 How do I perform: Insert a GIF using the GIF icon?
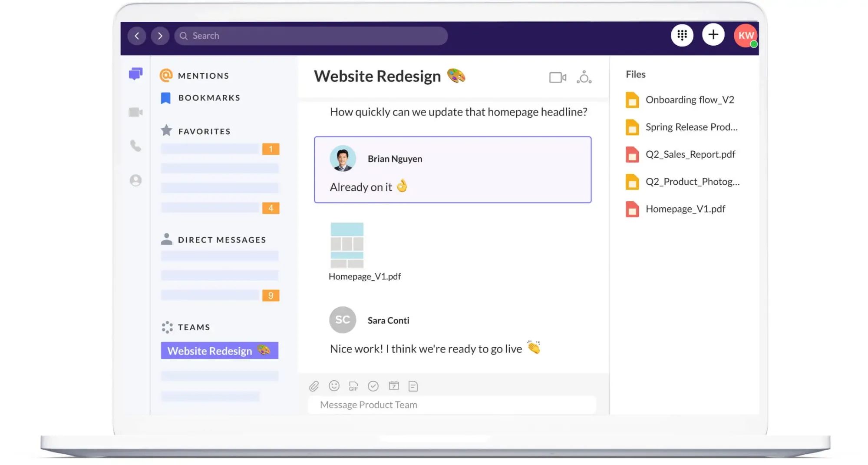click(353, 386)
